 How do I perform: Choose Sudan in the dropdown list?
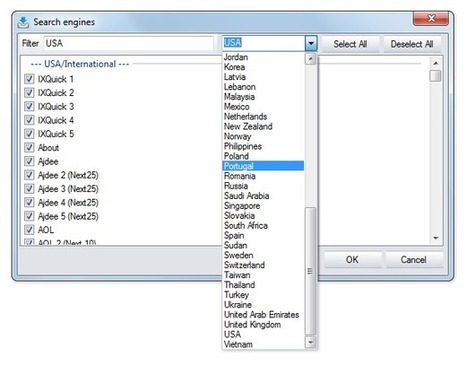pyautogui.click(x=263, y=245)
